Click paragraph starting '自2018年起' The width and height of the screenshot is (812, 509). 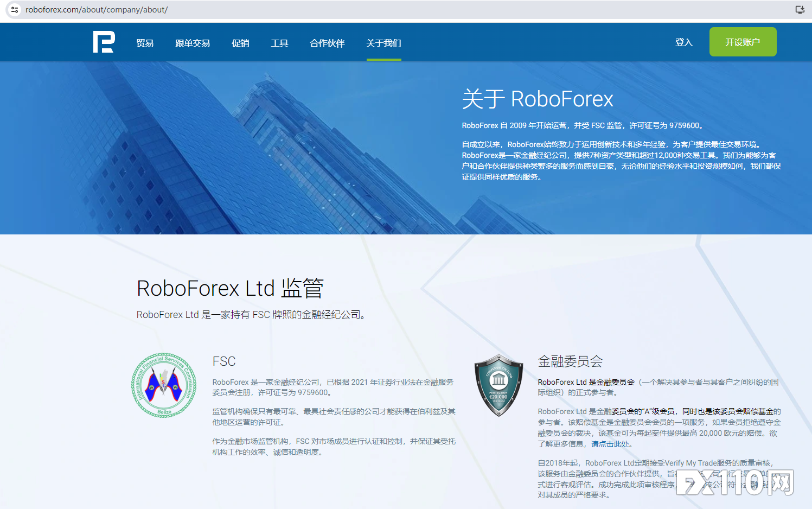coord(659,479)
